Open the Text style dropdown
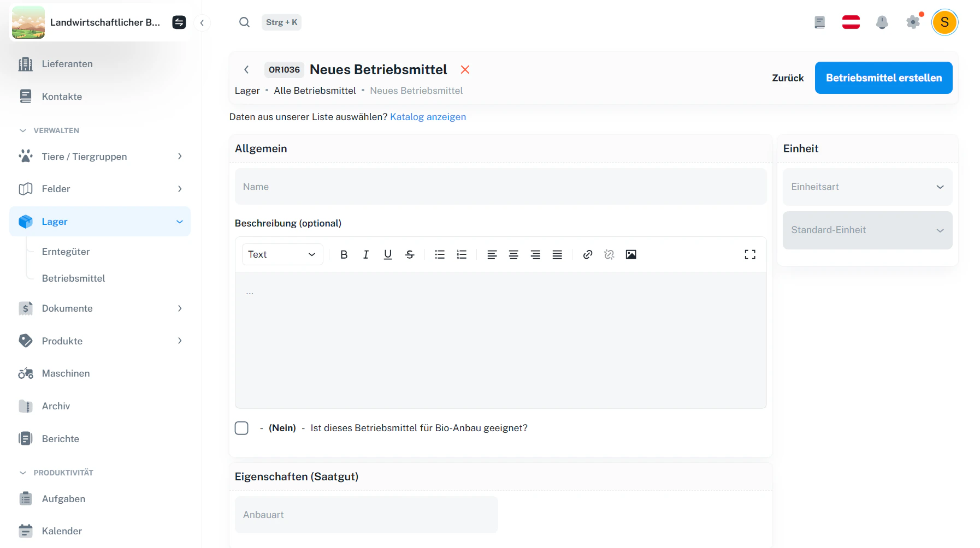 (282, 254)
